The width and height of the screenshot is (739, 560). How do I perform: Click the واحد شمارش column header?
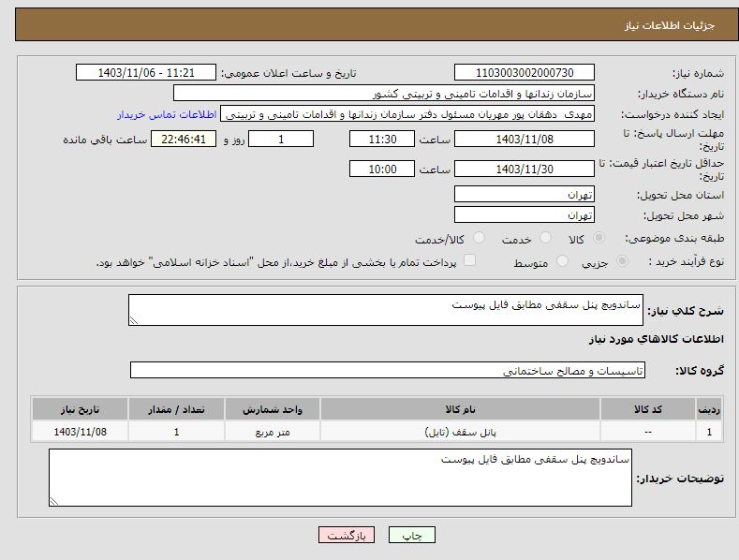click(273, 409)
